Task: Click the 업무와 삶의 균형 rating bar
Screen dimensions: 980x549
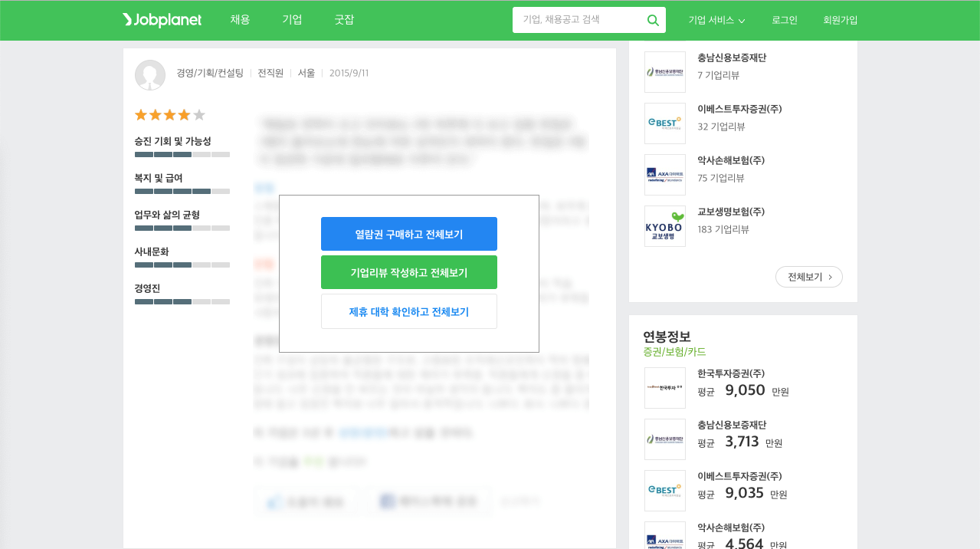Action: tap(182, 228)
